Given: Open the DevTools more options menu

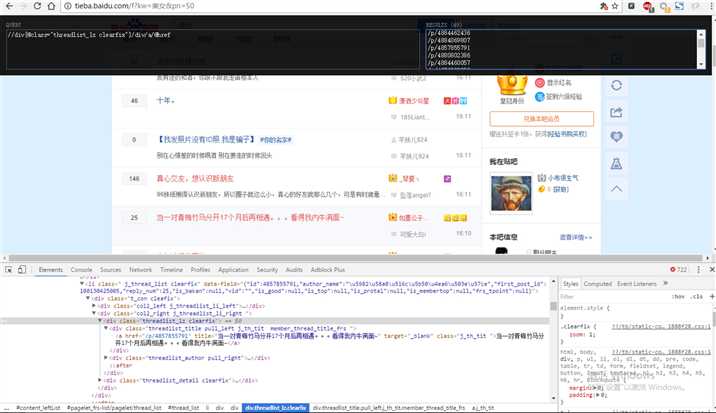Looking at the screenshot, I should point(699,270).
